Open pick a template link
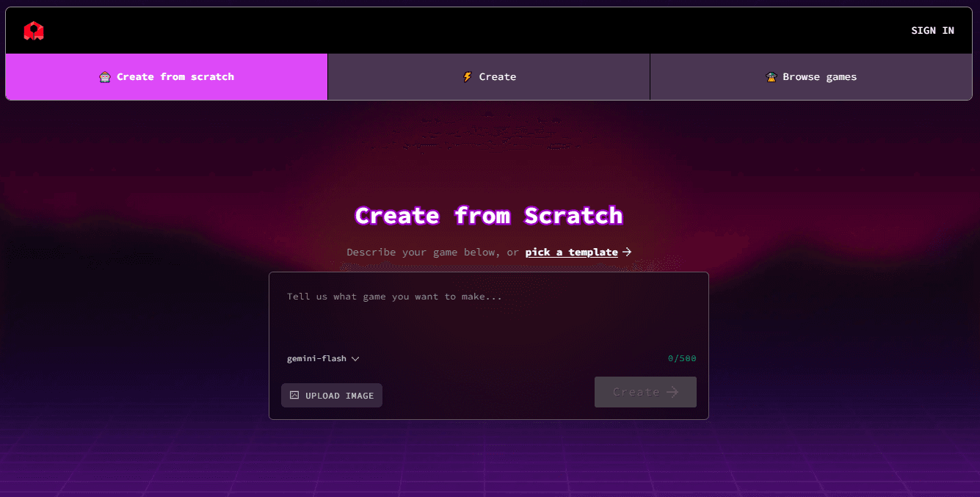980x497 pixels. tap(571, 252)
